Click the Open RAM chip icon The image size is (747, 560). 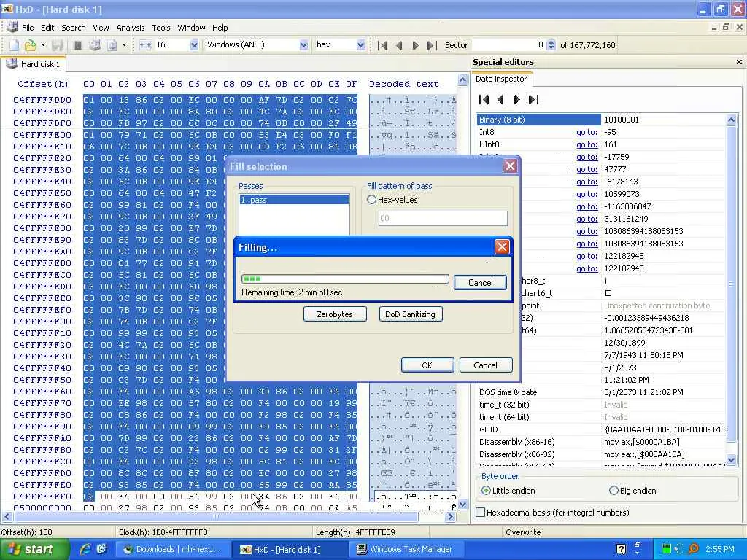coord(77,45)
